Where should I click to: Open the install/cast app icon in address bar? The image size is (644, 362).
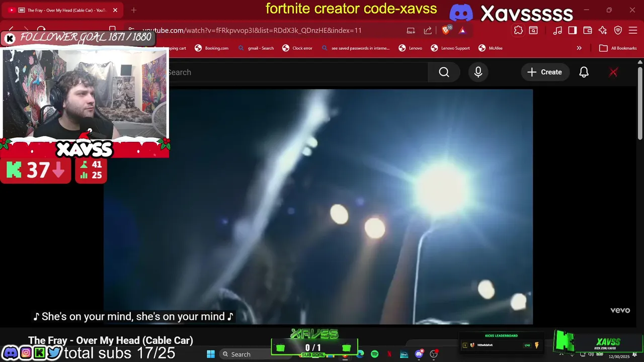(x=411, y=30)
